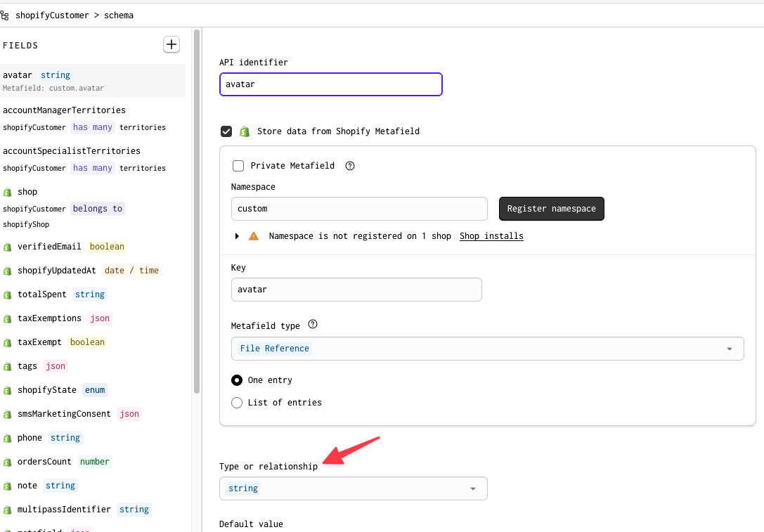
Task: Go to shopifyCustomer in the breadcrumb
Action: (x=52, y=15)
